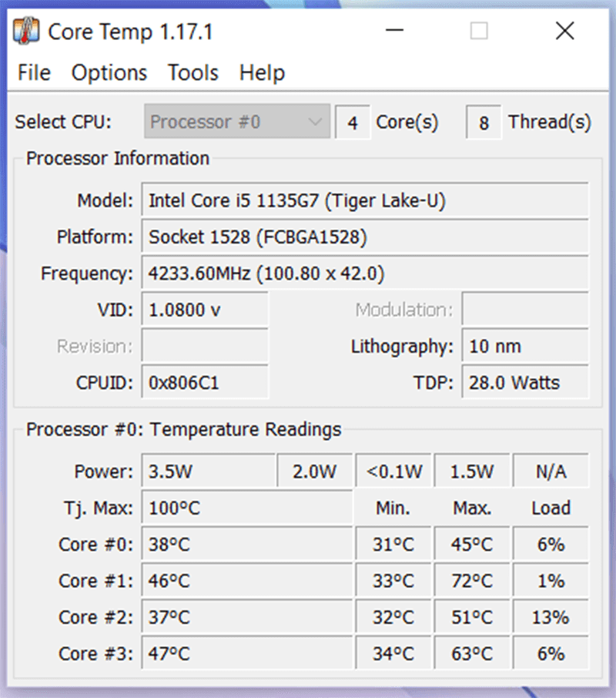Click Core #2 maximum temperature 51°C
This screenshot has height=698, width=616.
click(472, 617)
